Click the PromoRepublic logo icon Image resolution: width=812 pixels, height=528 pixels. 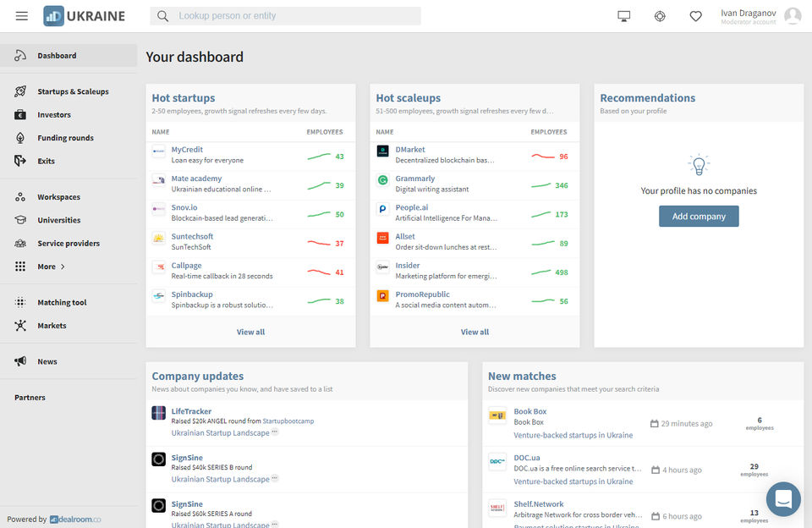click(x=382, y=296)
